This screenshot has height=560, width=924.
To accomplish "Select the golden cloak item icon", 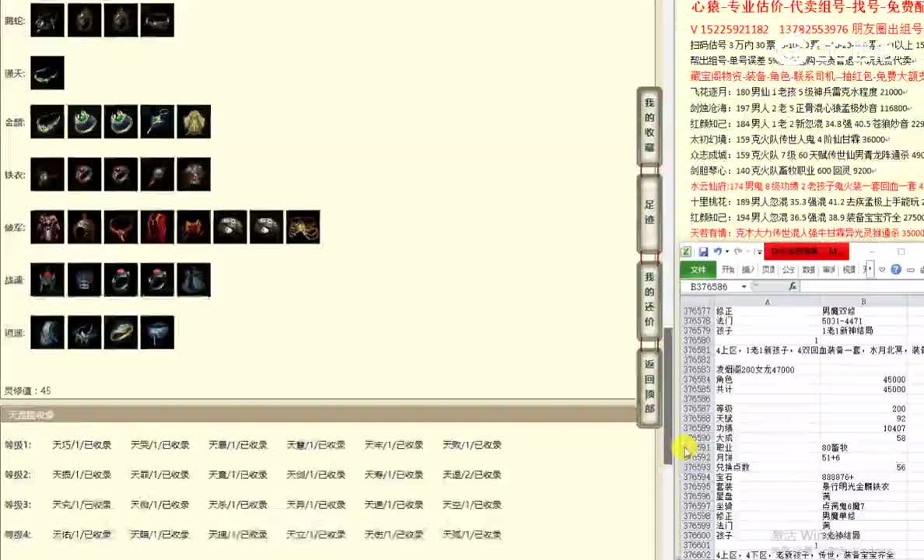I will pyautogui.click(x=194, y=121).
